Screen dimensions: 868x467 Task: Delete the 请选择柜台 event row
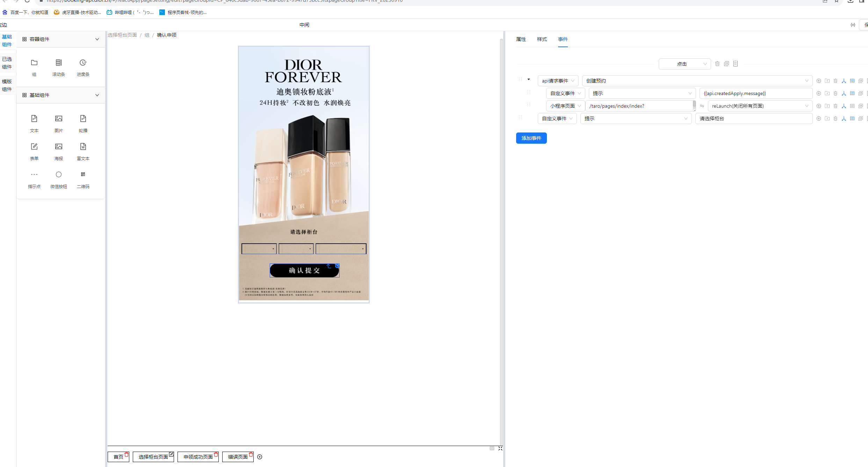pyautogui.click(x=836, y=118)
